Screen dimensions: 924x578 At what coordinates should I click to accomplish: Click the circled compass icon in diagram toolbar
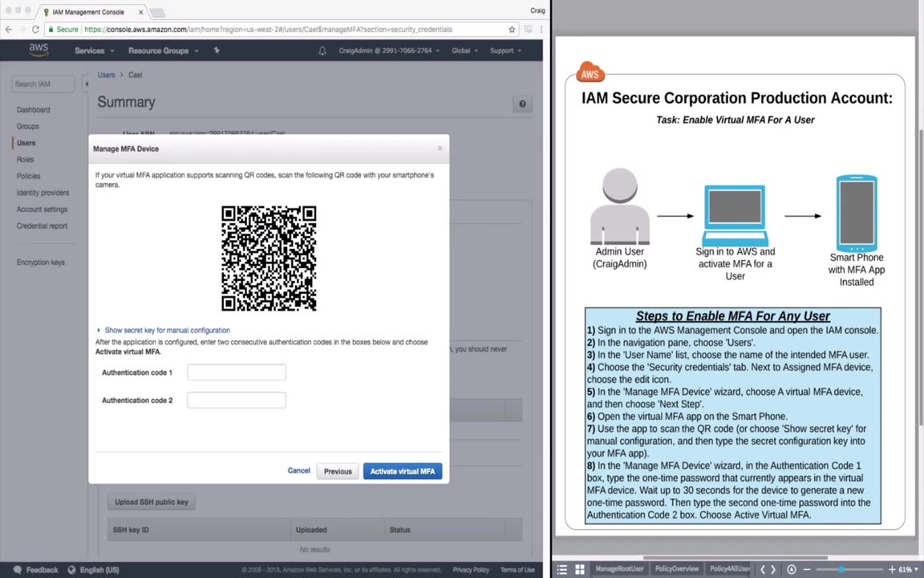click(792, 569)
